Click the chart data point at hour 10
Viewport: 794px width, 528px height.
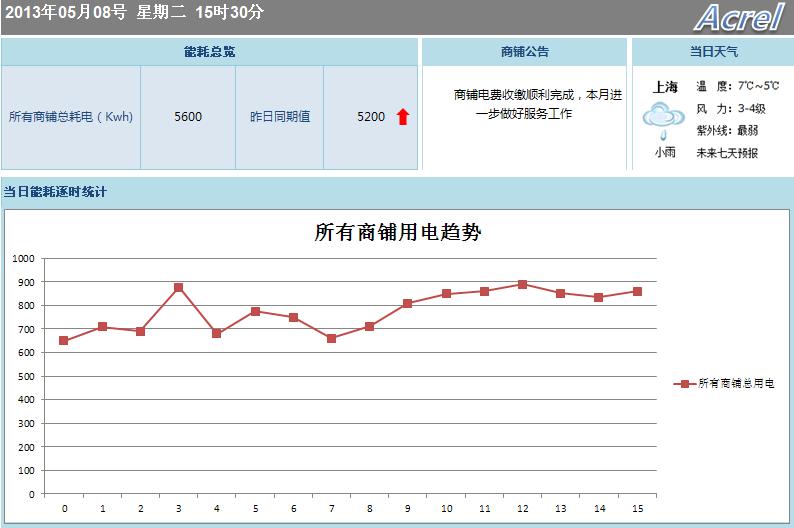(x=447, y=294)
